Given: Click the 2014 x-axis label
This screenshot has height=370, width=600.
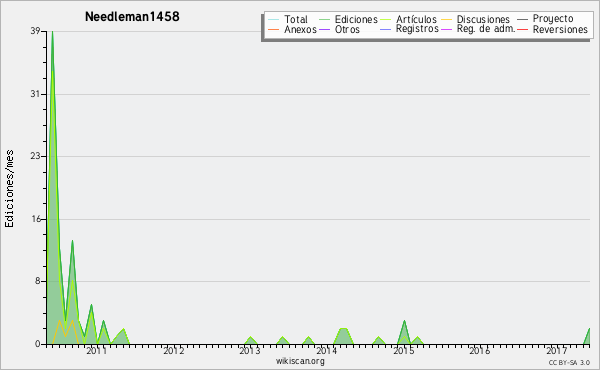Looking at the screenshot, I should pos(326,350).
